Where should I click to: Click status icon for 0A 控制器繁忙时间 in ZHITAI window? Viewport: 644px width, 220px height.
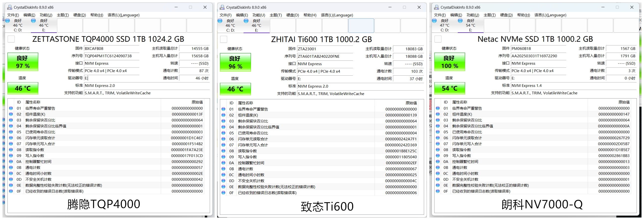coord(223,163)
